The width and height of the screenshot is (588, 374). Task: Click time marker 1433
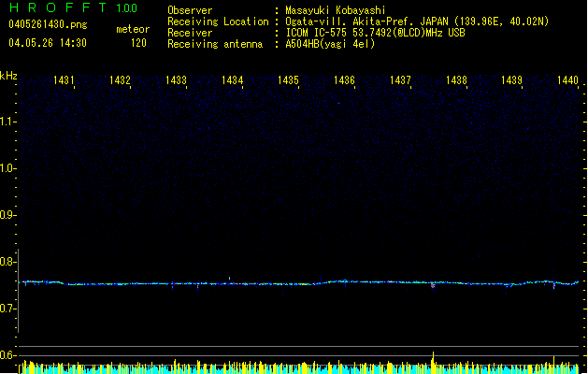[177, 79]
